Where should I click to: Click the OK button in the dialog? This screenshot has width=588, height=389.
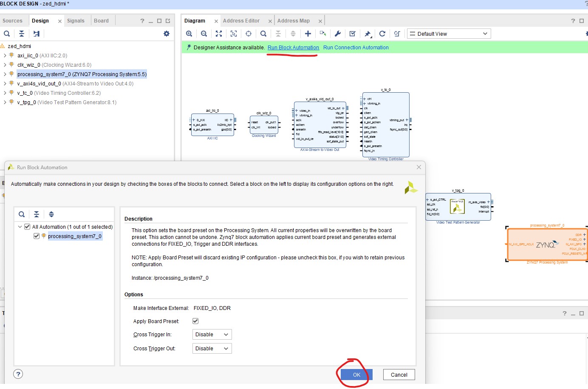click(x=356, y=375)
